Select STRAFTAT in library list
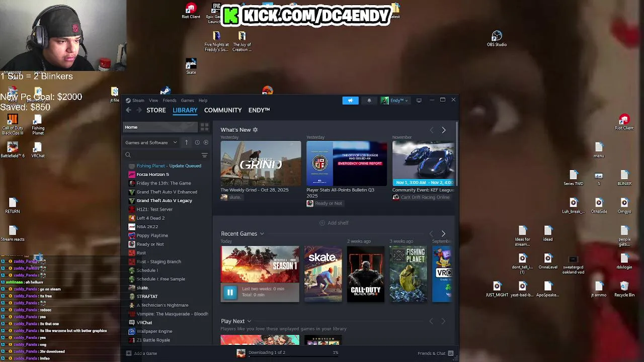The height and width of the screenshot is (362, 644). coord(147,297)
